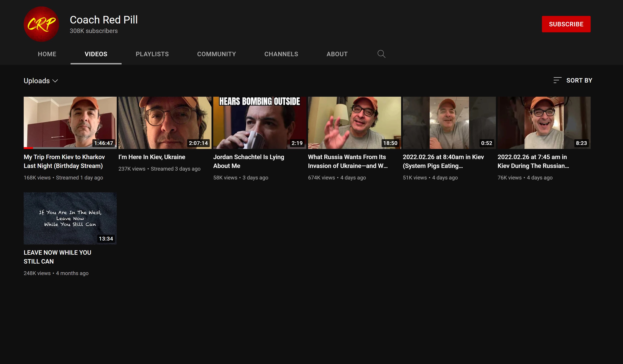Play the I'm Here In Kiev thumbnail

[x=165, y=123]
